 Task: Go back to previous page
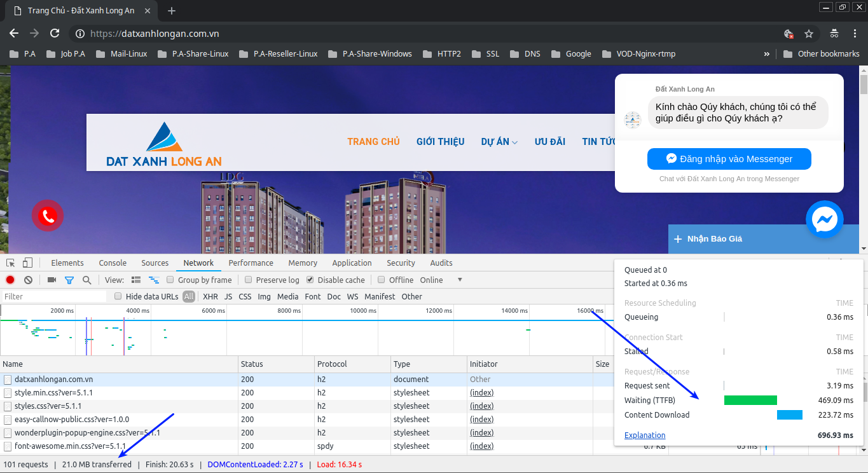click(x=14, y=34)
